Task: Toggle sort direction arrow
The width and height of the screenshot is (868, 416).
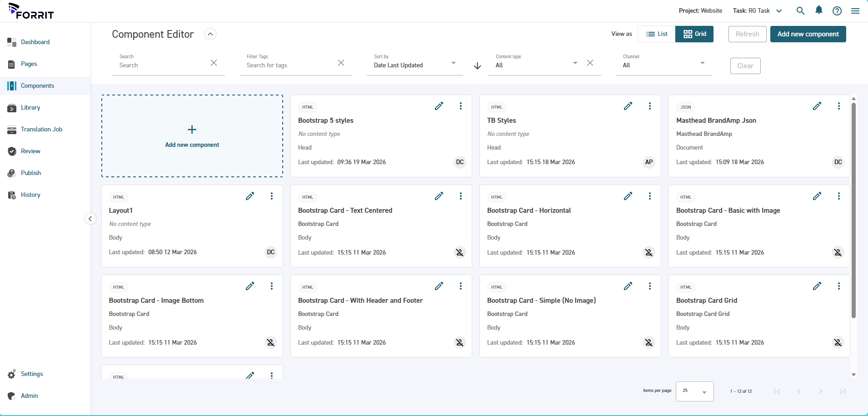Action: [477, 66]
